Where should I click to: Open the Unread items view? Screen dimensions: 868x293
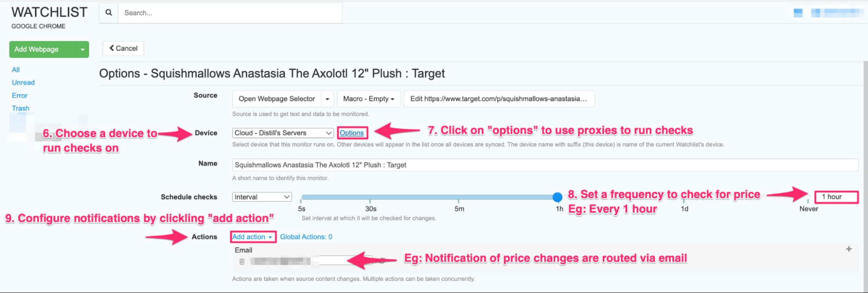23,82
